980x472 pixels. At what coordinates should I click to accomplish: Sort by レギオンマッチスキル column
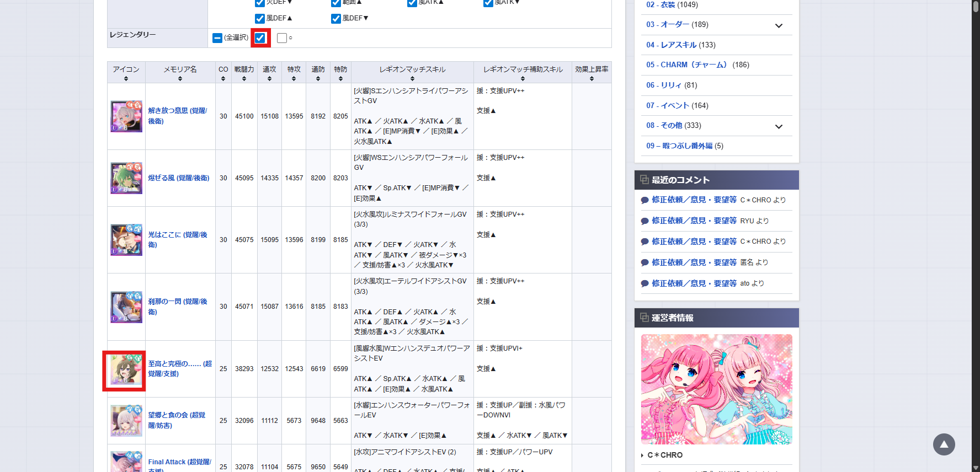pos(412,73)
